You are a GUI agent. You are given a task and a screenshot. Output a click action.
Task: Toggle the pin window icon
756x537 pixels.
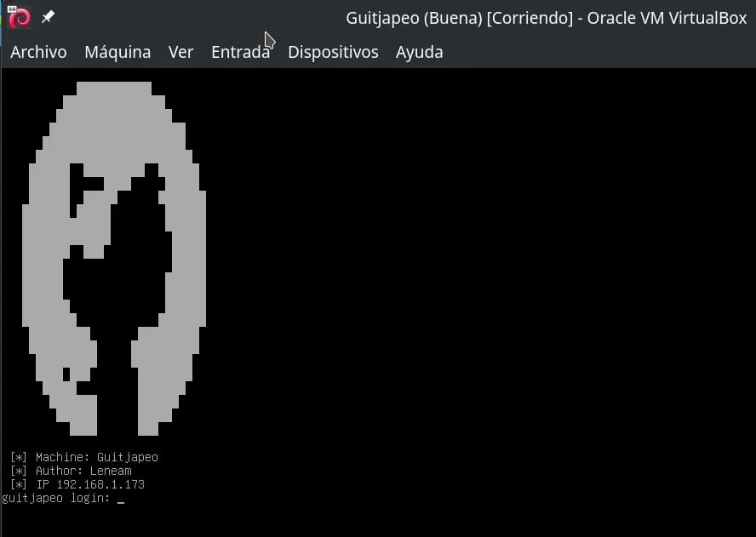coord(48,17)
